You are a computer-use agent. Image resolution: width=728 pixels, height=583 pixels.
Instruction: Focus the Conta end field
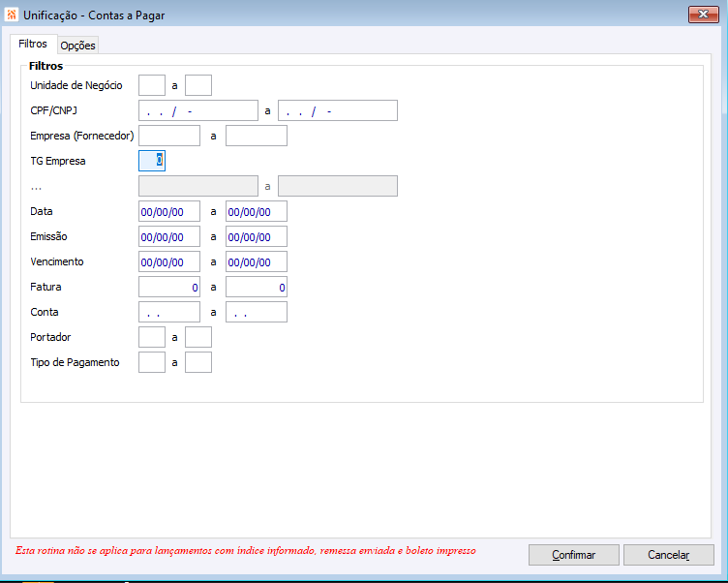pyautogui.click(x=257, y=312)
